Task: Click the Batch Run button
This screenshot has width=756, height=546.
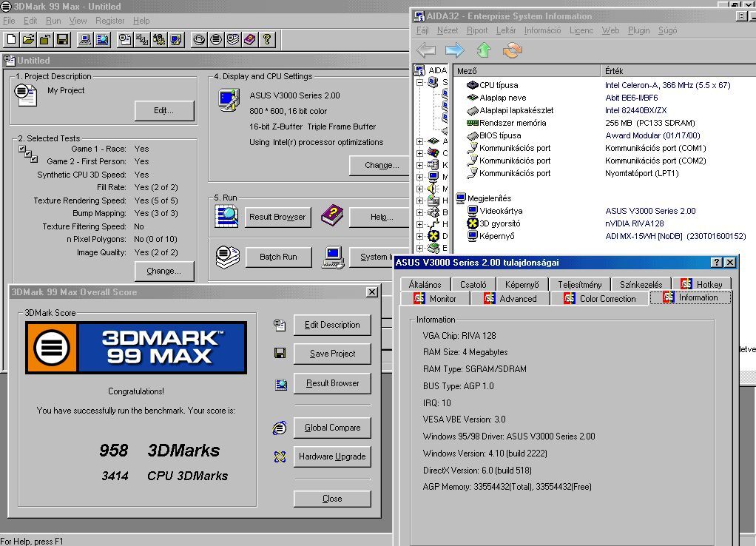Action: (x=278, y=257)
